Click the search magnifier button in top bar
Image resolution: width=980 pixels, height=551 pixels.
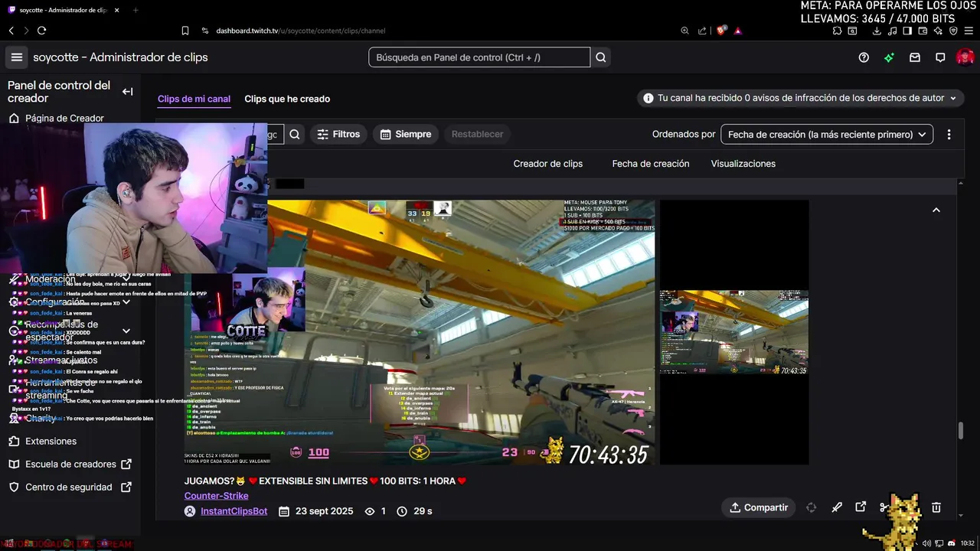pyautogui.click(x=601, y=57)
